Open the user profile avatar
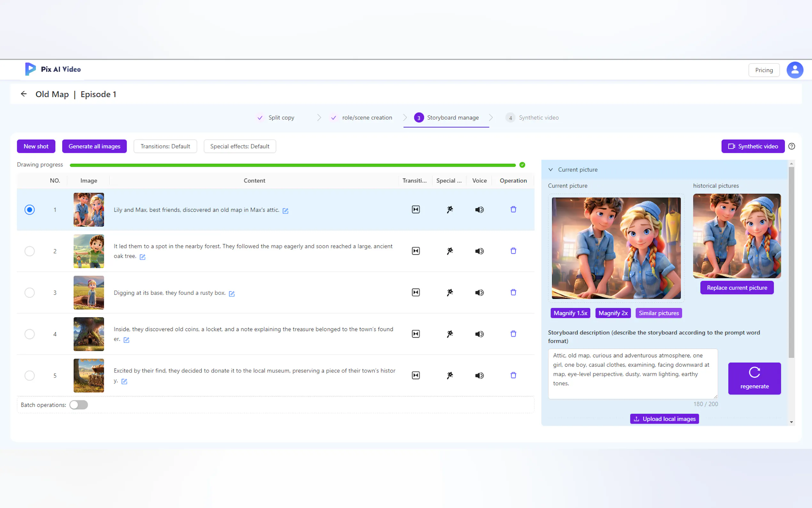812x508 pixels. coord(794,70)
